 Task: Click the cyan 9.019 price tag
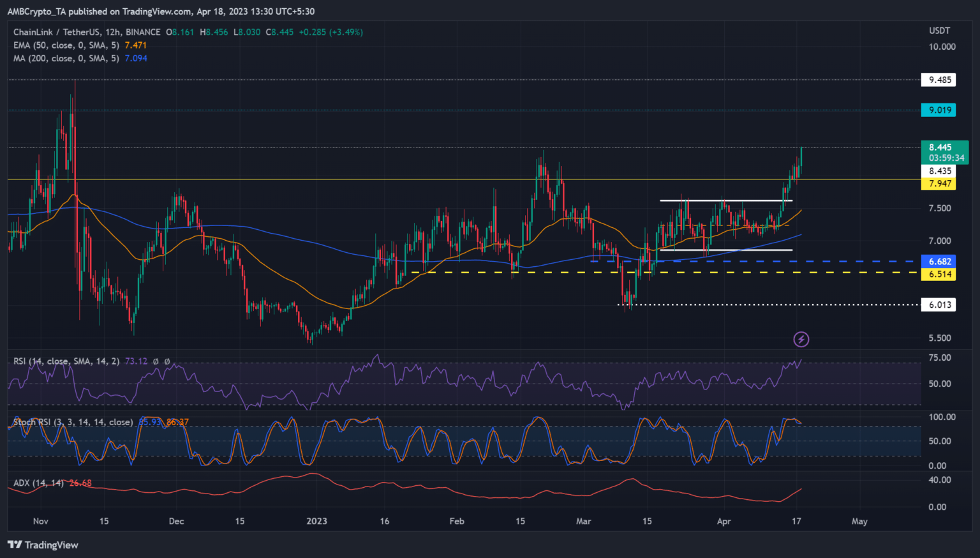click(939, 110)
